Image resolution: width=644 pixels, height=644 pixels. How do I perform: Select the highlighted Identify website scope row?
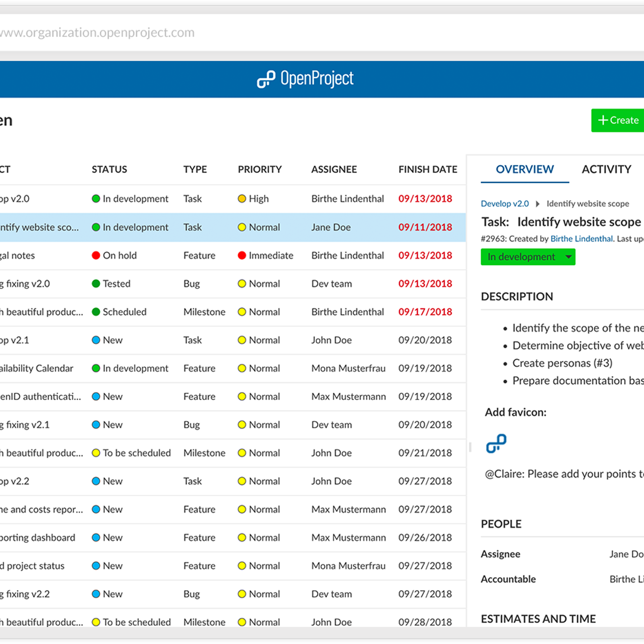(x=233, y=227)
